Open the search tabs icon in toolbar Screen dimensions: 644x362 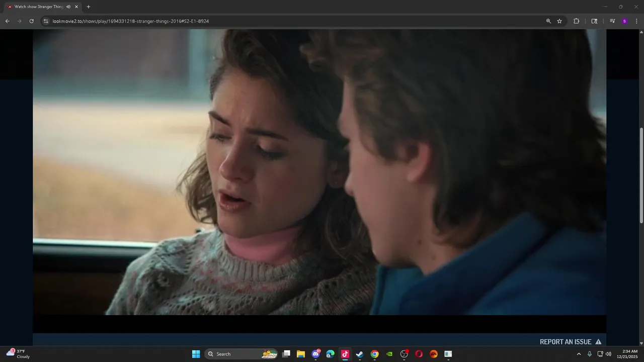click(x=594, y=21)
